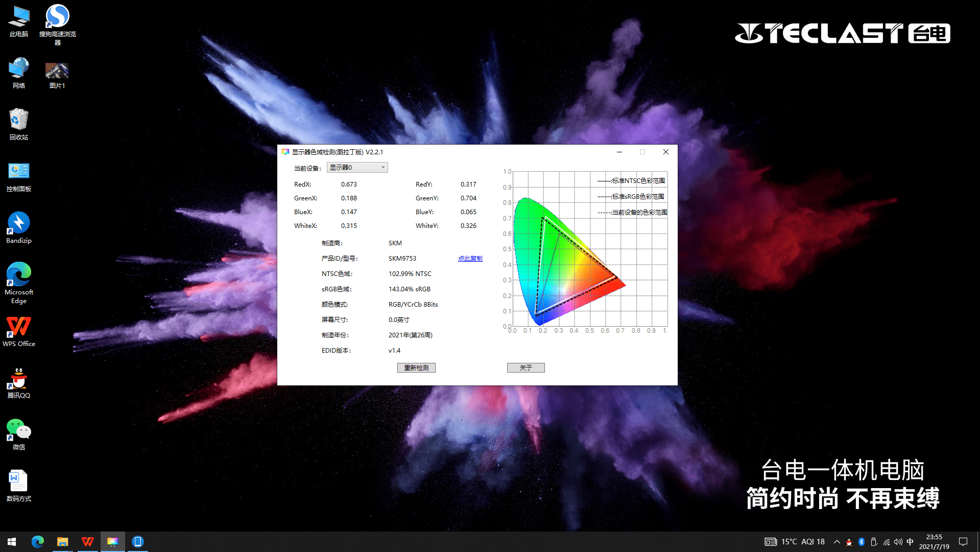
Task: Click the 102.99% NTSC value
Action: click(x=410, y=274)
